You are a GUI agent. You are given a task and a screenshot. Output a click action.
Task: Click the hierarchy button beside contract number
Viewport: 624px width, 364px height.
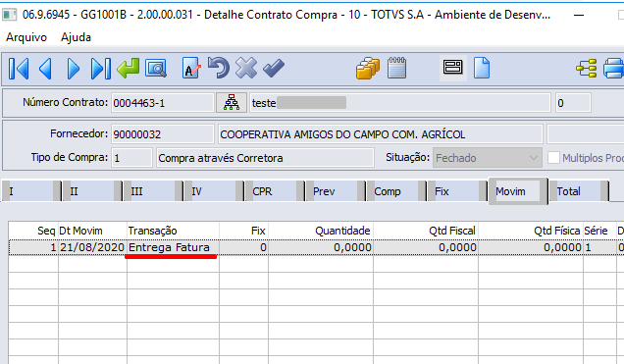(x=232, y=103)
